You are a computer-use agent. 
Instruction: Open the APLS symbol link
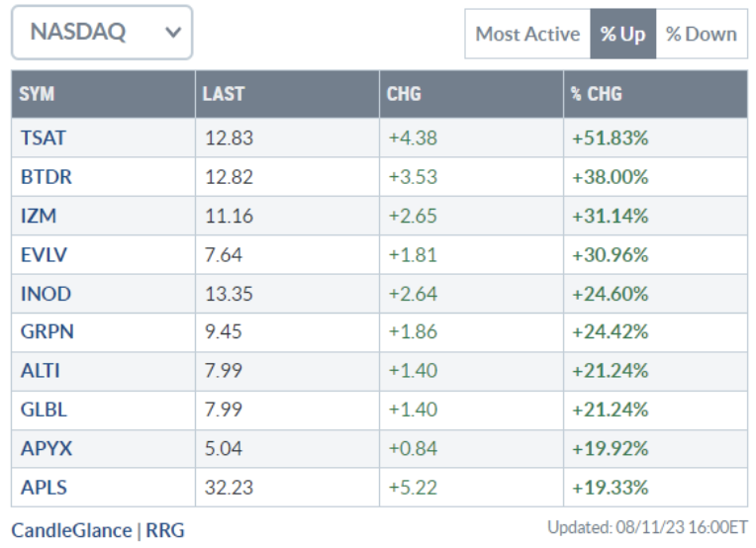[x=44, y=487]
